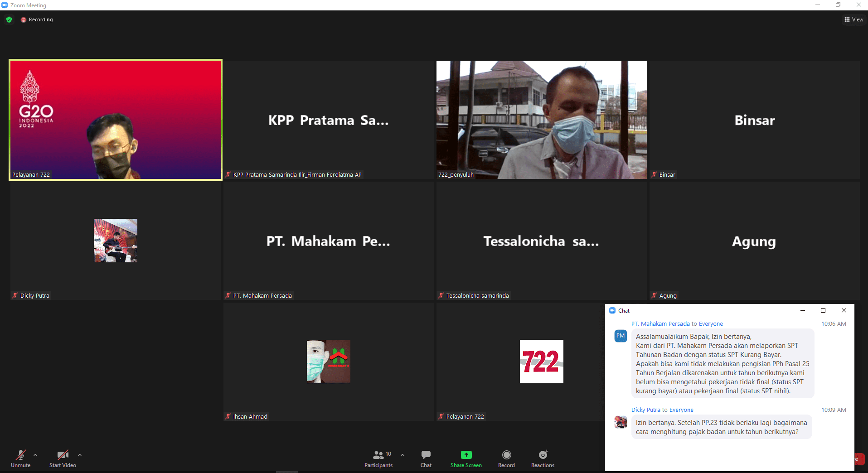The width and height of the screenshot is (868, 473).
Task: Click the 722 logo profile picture
Action: (541, 362)
